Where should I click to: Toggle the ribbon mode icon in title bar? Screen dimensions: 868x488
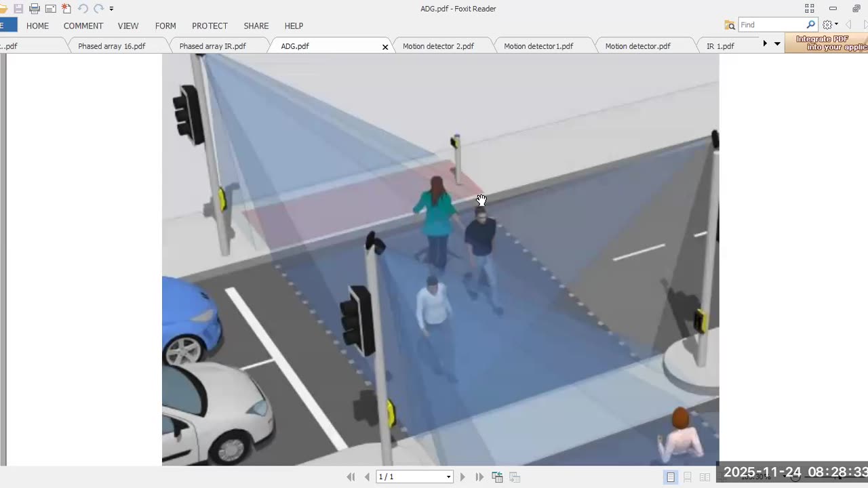pyautogui.click(x=809, y=9)
